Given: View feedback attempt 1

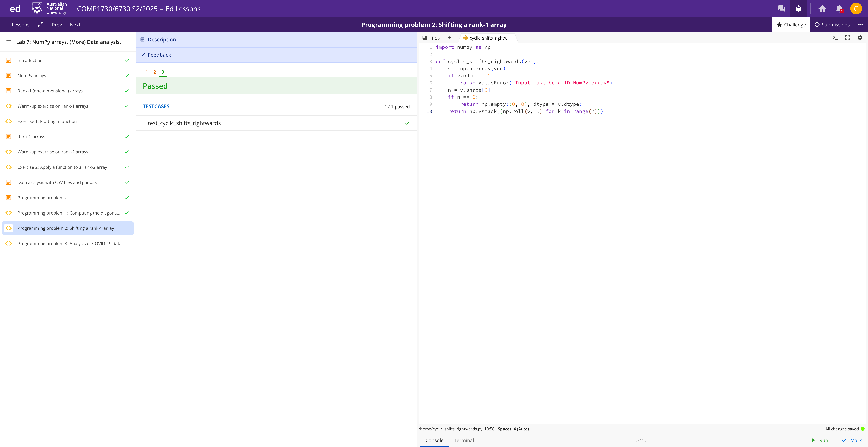Looking at the screenshot, I should point(147,72).
